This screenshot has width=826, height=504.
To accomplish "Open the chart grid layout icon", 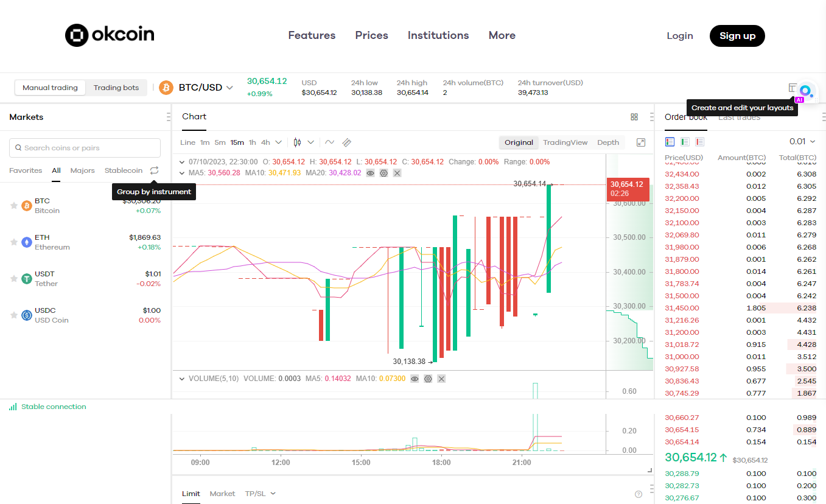I will 634,117.
